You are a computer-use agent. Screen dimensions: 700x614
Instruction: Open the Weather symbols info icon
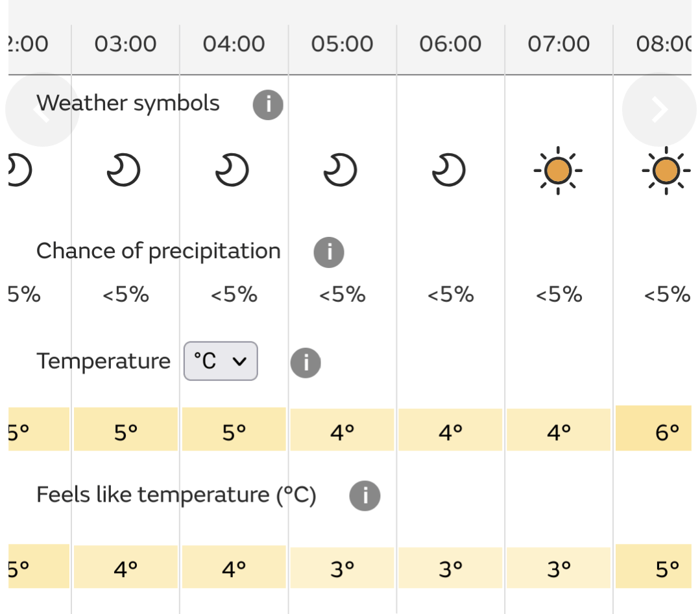click(268, 105)
